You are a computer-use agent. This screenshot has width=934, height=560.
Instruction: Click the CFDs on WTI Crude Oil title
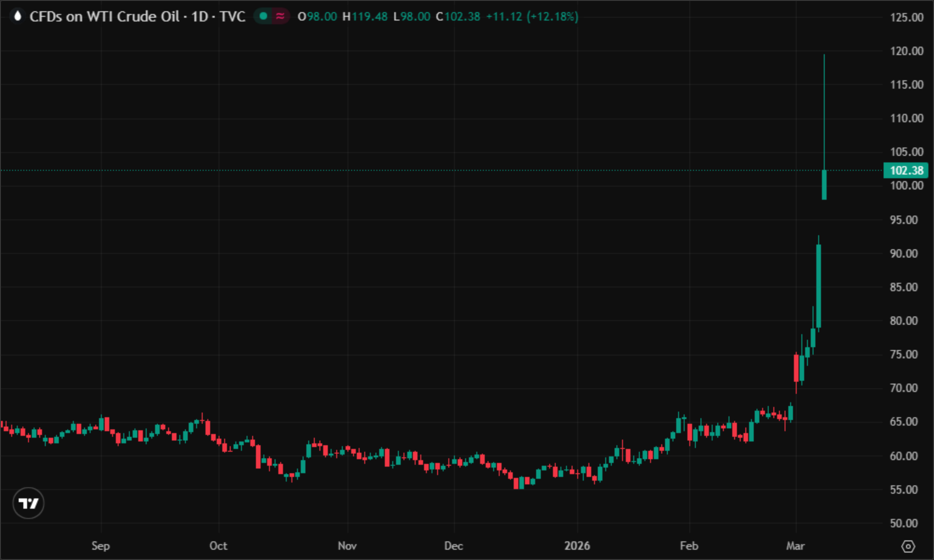click(104, 17)
